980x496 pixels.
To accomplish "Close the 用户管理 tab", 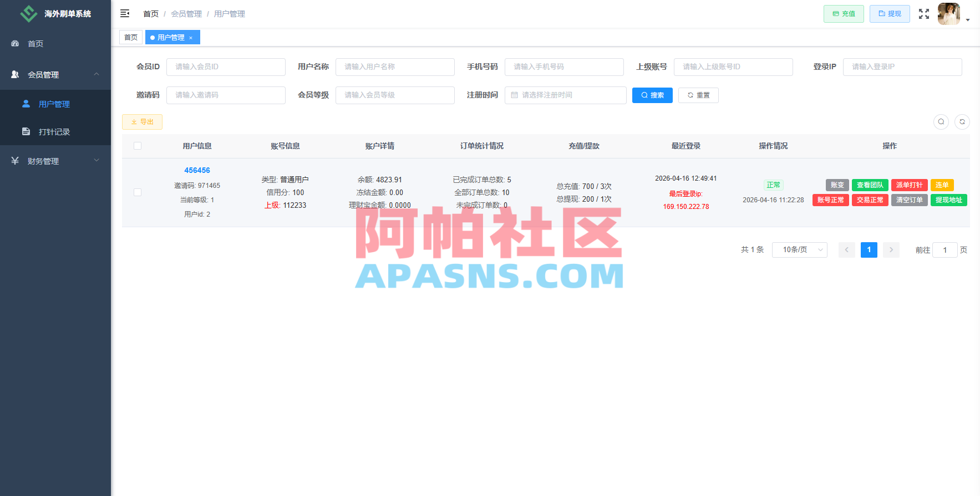I will (191, 38).
